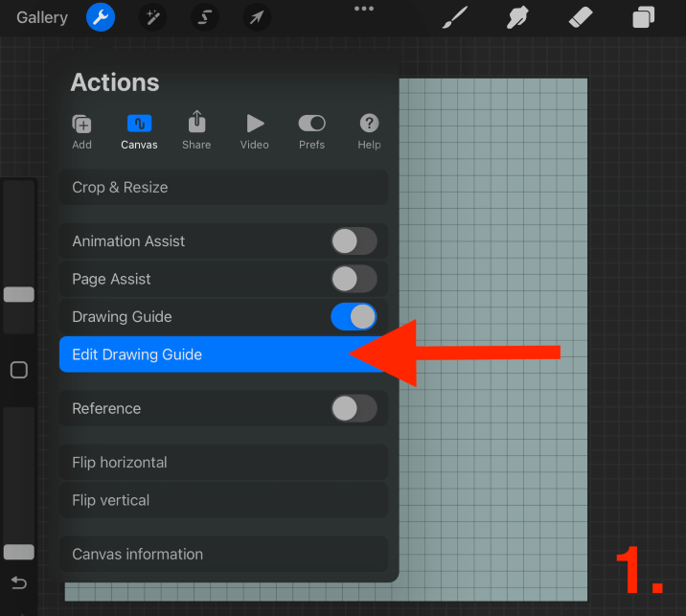The height and width of the screenshot is (616, 686).
Task: Open the Adjustments magic wand menu
Action: tap(152, 17)
